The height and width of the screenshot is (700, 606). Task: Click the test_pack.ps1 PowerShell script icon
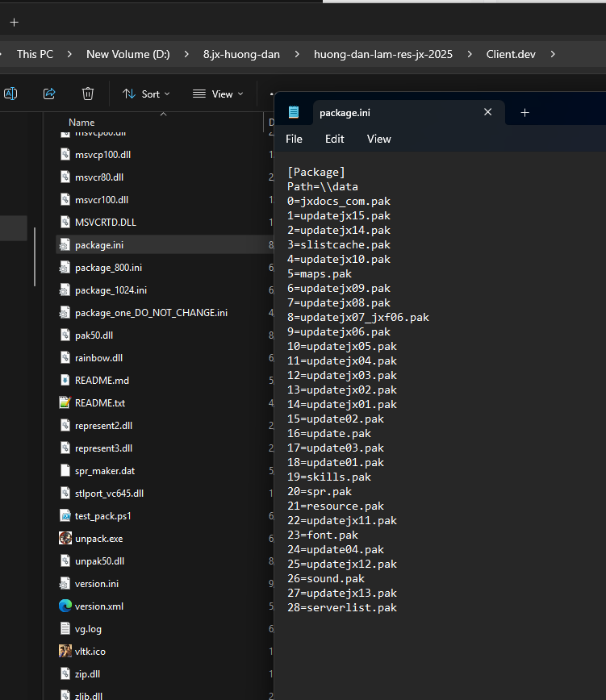[65, 515]
